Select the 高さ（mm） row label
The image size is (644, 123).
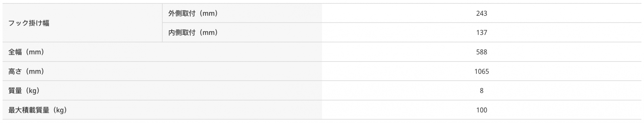point(162,71)
